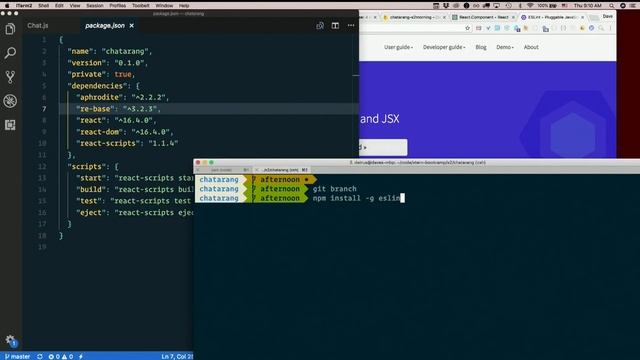Click the git branch command text in terminal
The height and width of the screenshot is (360, 640).
tap(335, 189)
